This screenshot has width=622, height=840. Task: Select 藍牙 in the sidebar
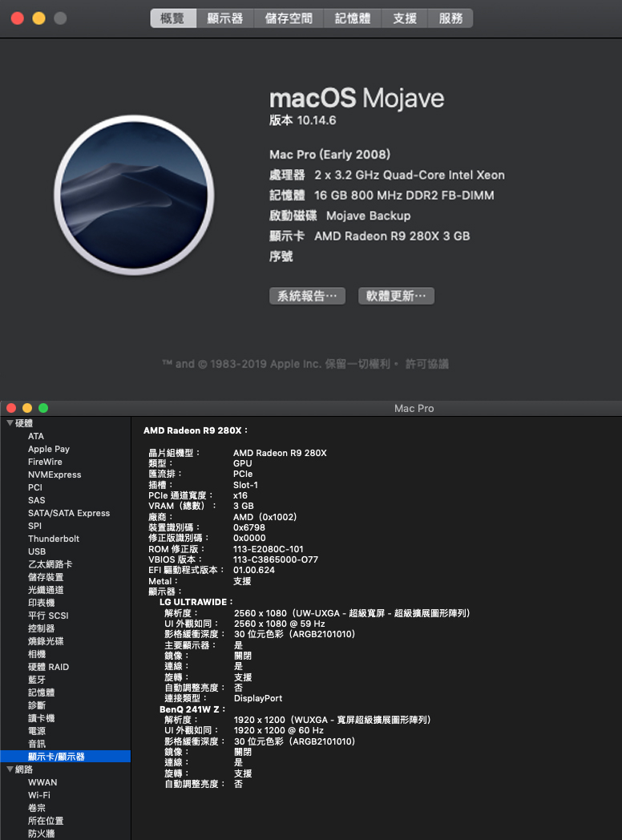[x=36, y=680]
